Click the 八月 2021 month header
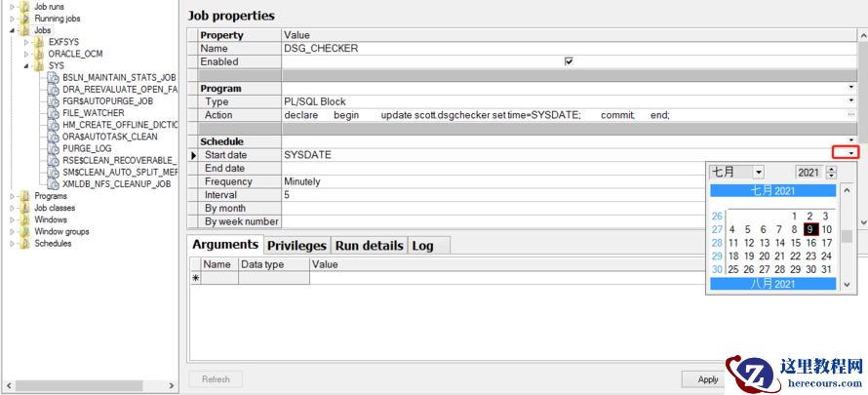The width and height of the screenshot is (868, 395). 772,284
